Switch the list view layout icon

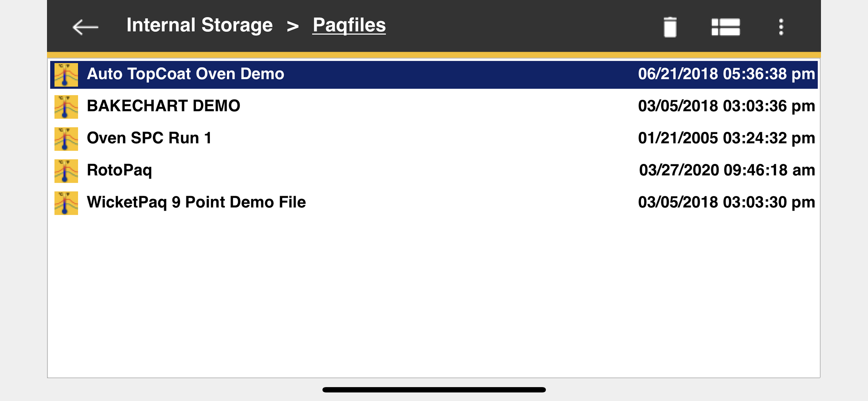pos(726,27)
